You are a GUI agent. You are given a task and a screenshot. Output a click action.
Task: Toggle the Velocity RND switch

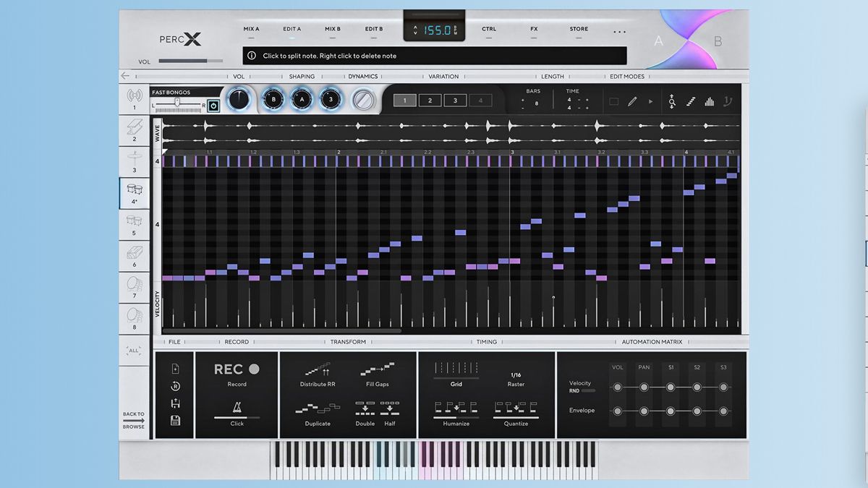pyautogui.click(x=588, y=390)
